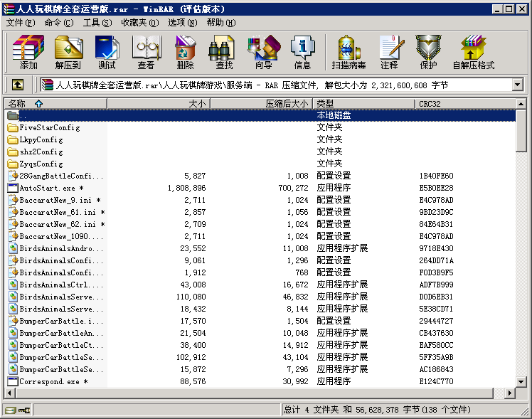This screenshot has width=532, height=419.
Task: Go up one folder level button
Action: coord(18,85)
